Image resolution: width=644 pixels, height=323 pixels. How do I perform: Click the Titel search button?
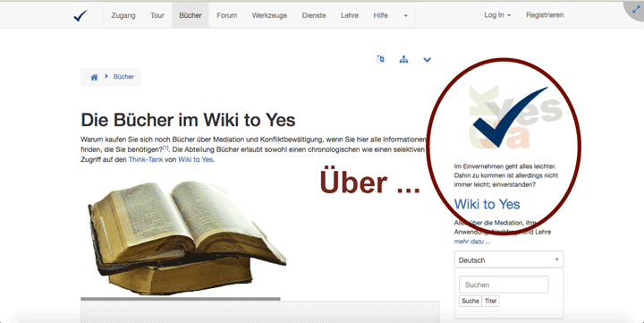490,301
